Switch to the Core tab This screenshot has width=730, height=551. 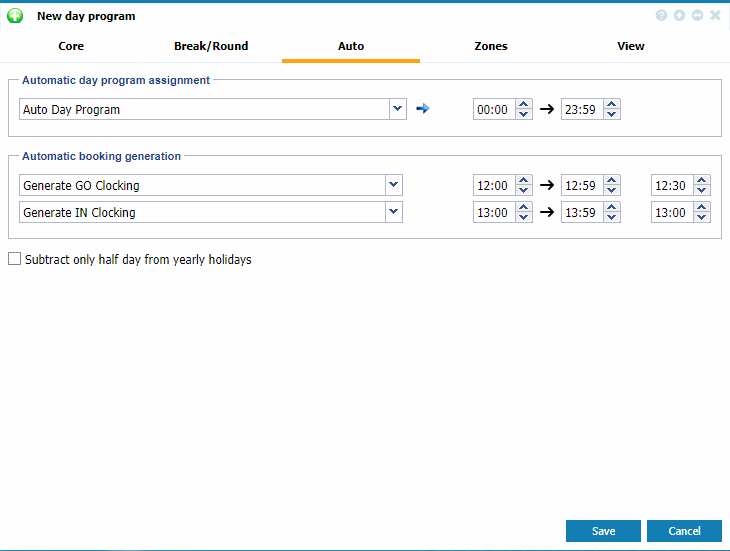click(x=71, y=46)
